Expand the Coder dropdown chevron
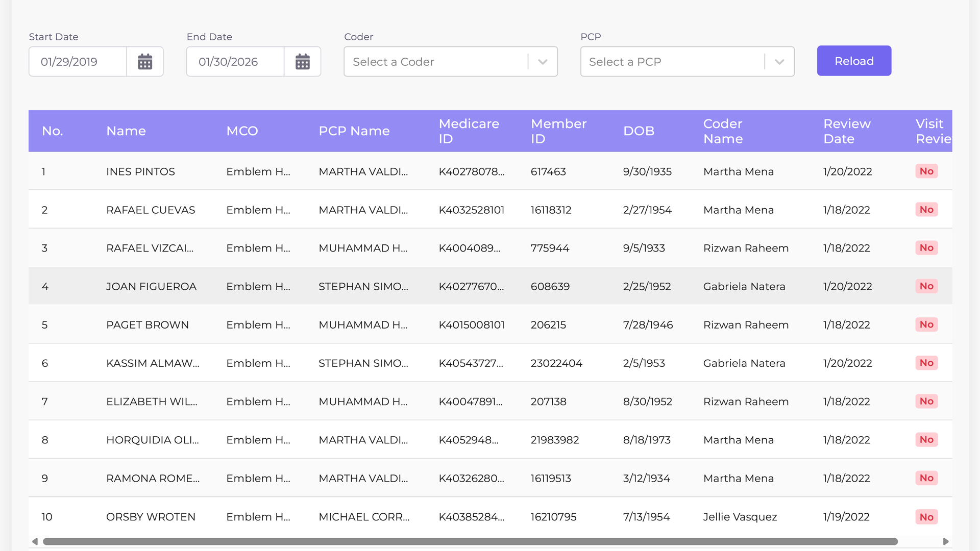This screenshot has height=551, width=980. tap(543, 62)
